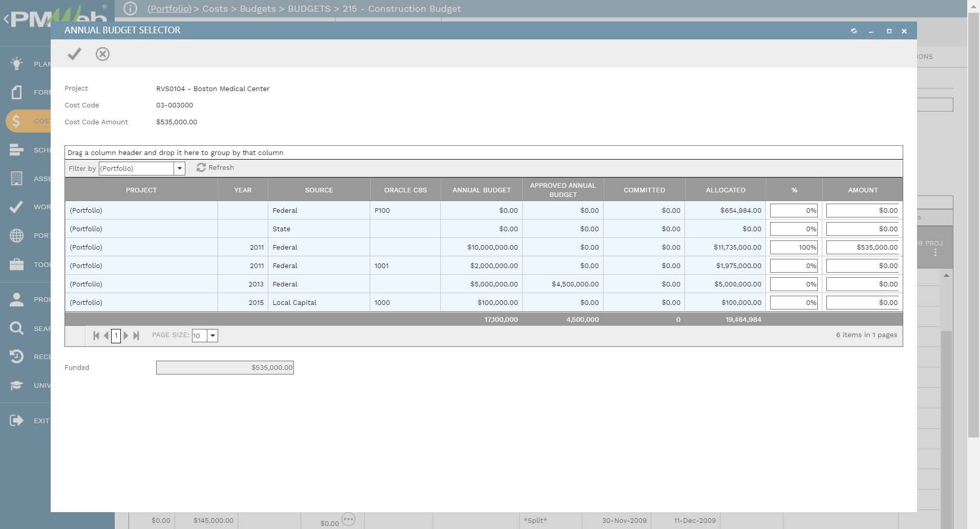Click percent field in Local Capital row
The image size is (980, 529).
tap(794, 302)
